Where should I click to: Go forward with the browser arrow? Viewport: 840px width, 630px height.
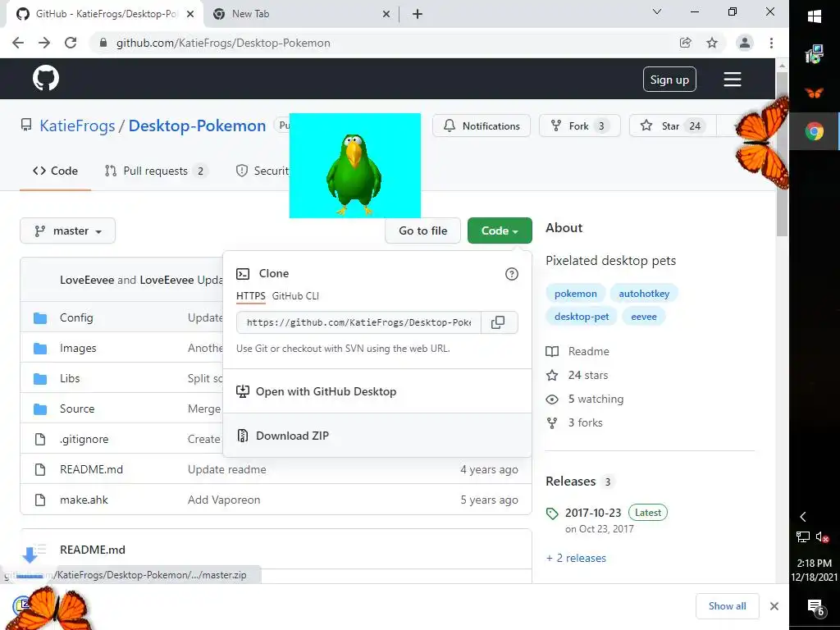[x=44, y=43]
